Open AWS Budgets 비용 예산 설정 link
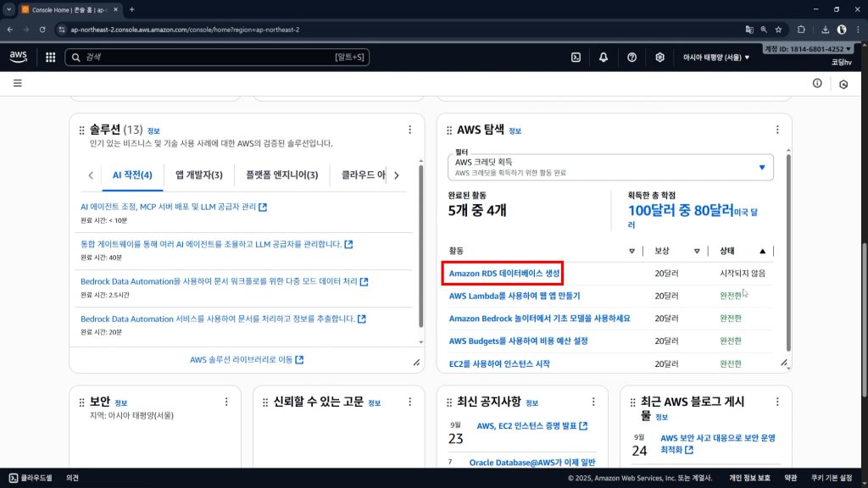 point(518,341)
